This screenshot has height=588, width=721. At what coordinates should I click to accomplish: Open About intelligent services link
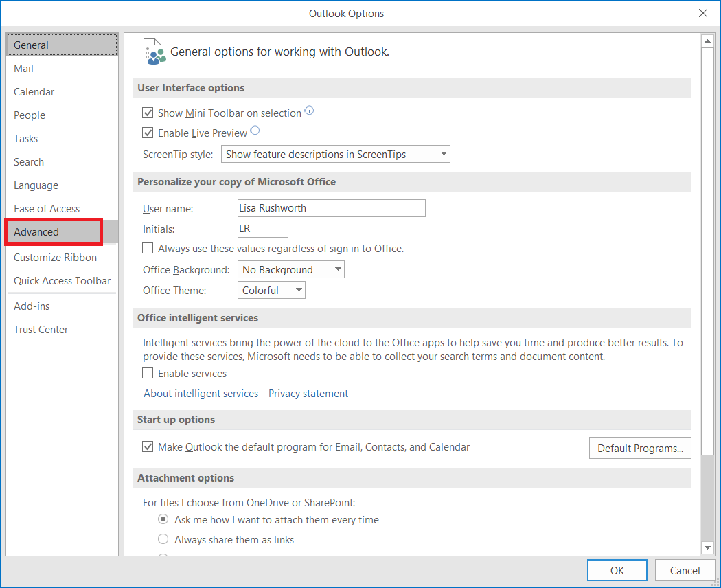point(201,394)
